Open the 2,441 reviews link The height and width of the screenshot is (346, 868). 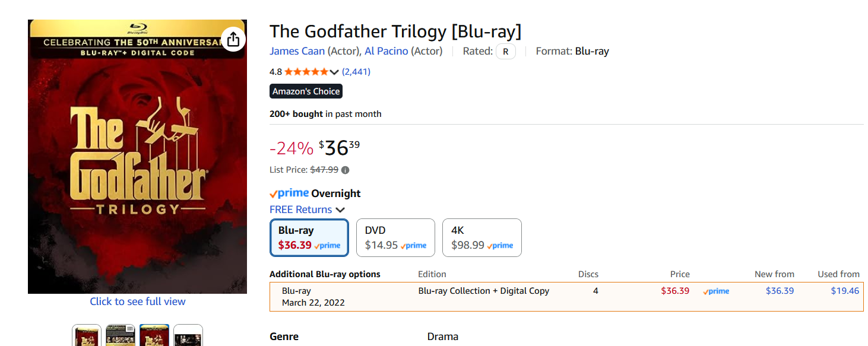click(356, 72)
